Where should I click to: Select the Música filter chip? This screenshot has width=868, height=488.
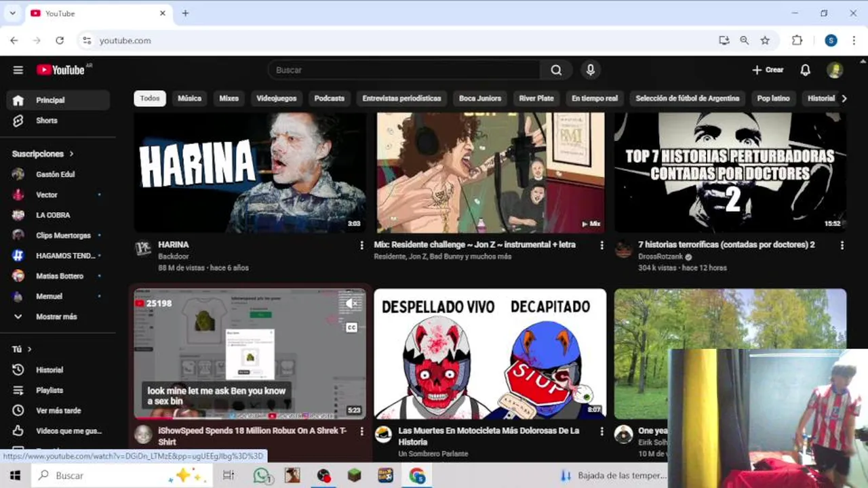point(189,98)
